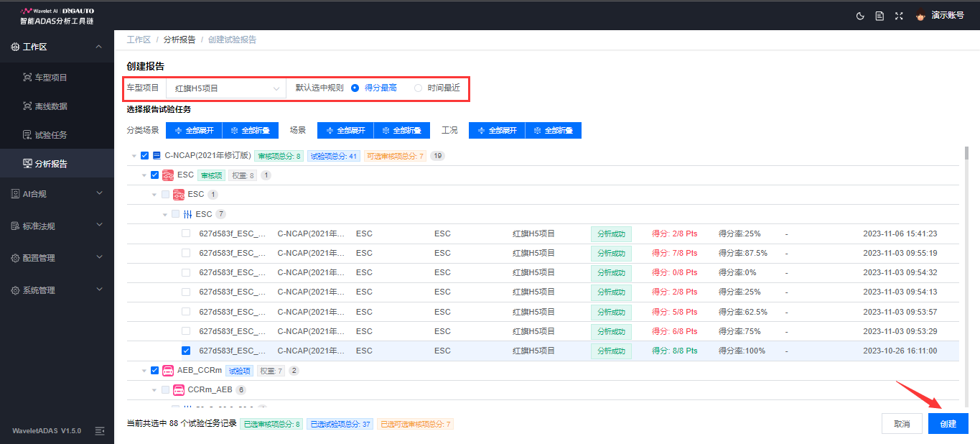The image size is (980, 444).
Task: Uncheck the task row with score 8/8 Pts
Action: click(x=186, y=351)
